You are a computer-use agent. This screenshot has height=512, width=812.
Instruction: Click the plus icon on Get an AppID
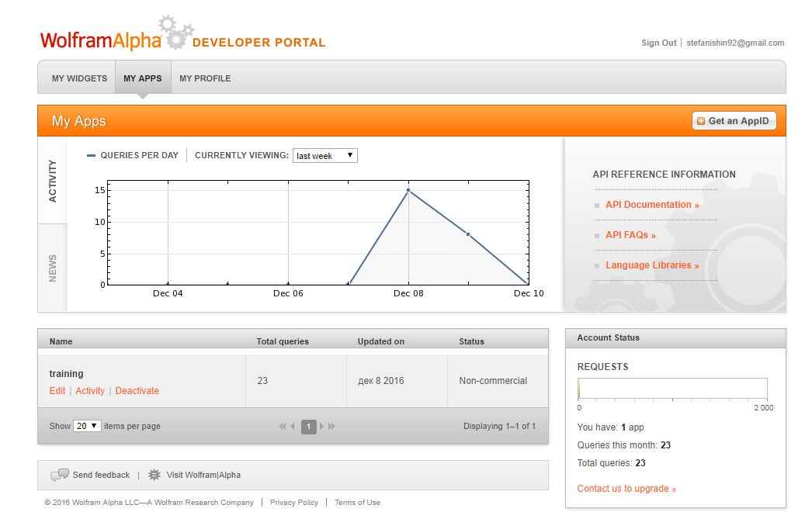pyautogui.click(x=701, y=121)
